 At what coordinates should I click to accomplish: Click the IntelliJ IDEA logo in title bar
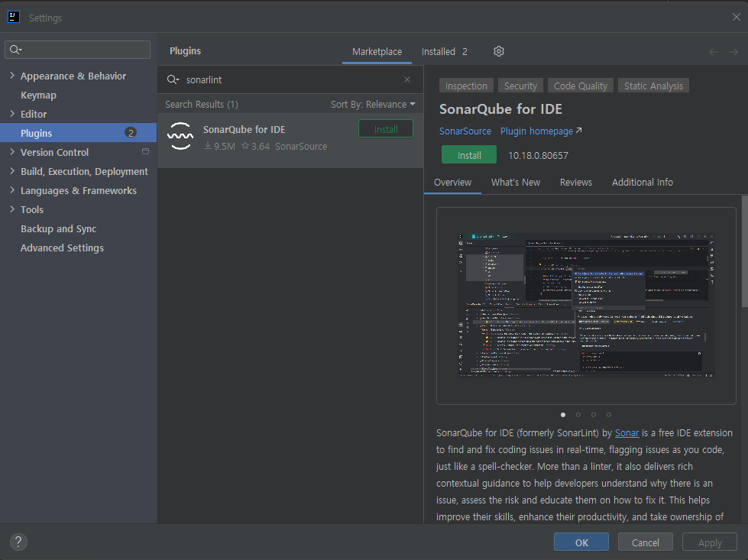click(x=14, y=17)
